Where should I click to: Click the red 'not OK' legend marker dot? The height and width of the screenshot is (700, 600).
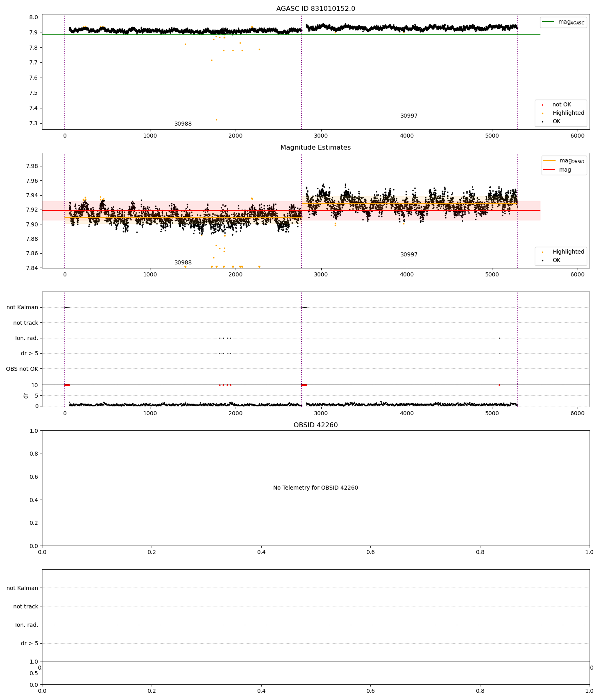coord(542,105)
